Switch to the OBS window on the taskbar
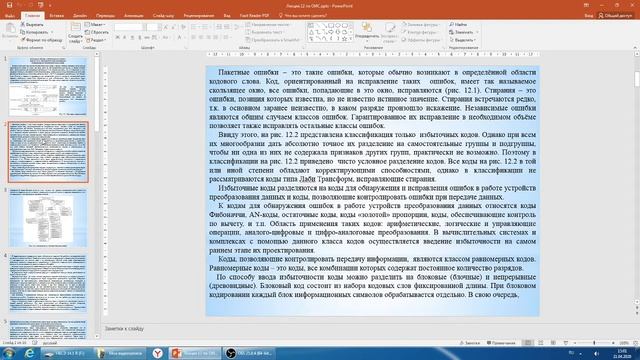 (x=249, y=353)
